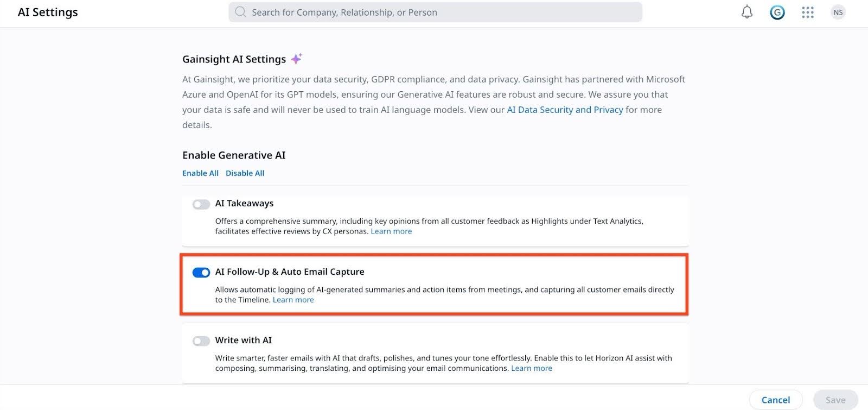This screenshot has height=410, width=868.
Task: Click the search magnifier icon
Action: point(240,12)
